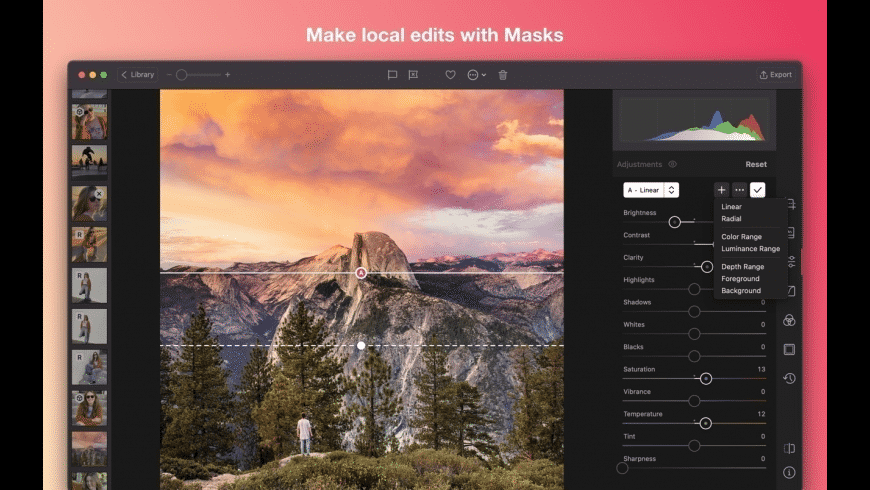Click the Saturation value 13

(761, 369)
